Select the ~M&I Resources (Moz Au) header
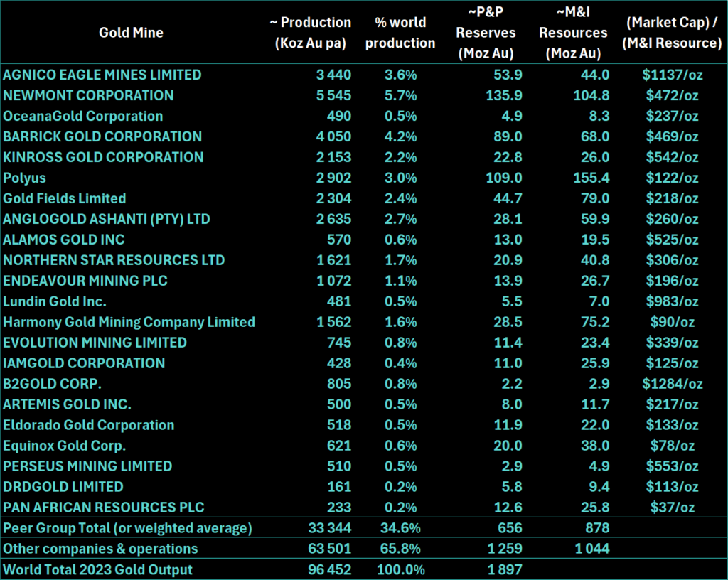Image resolution: width=728 pixels, height=580 pixels. click(573, 33)
